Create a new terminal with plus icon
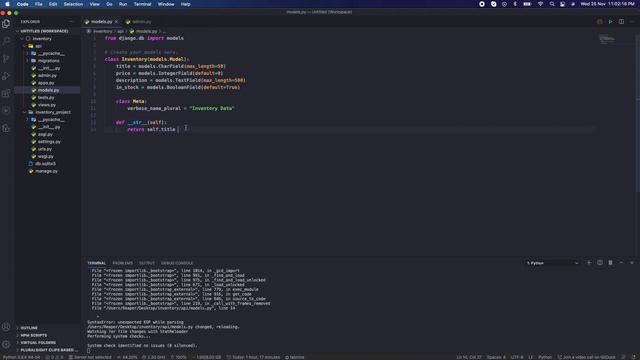 point(589,263)
